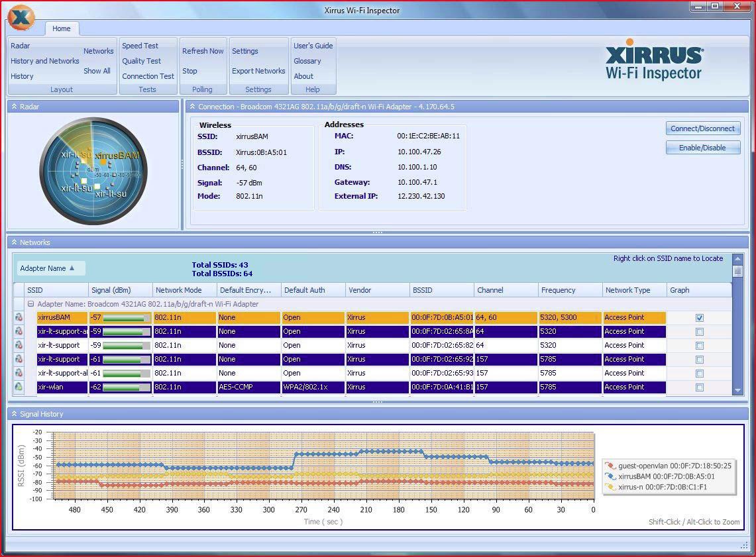This screenshot has width=756, height=557.
Task: Select the Radar layout option
Action: click(21, 46)
